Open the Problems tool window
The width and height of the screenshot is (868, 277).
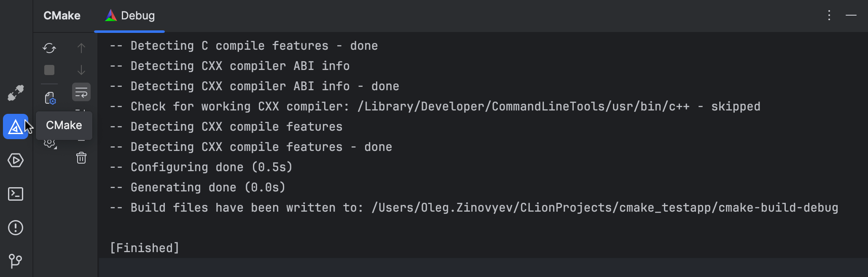pyautogui.click(x=16, y=228)
